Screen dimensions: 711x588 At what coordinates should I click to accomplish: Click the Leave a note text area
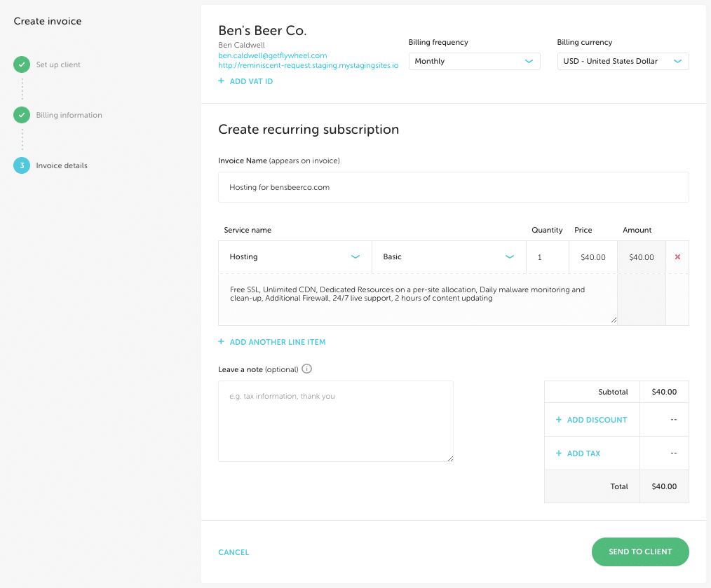335,421
